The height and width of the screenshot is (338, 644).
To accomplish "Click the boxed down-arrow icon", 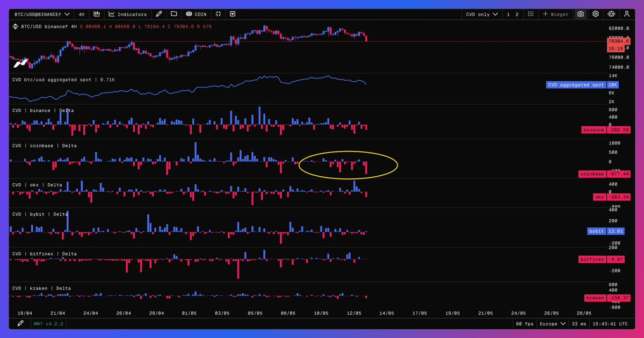I will [x=233, y=14].
